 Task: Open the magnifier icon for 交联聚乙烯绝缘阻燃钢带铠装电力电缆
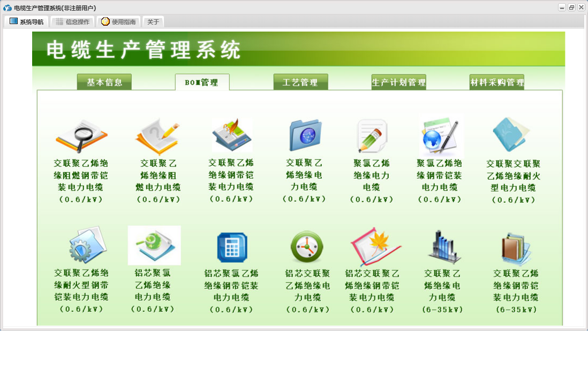coord(81,136)
